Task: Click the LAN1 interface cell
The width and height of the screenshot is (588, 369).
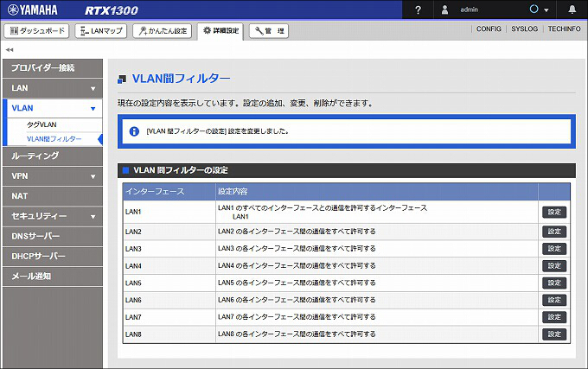Action: [x=169, y=212]
